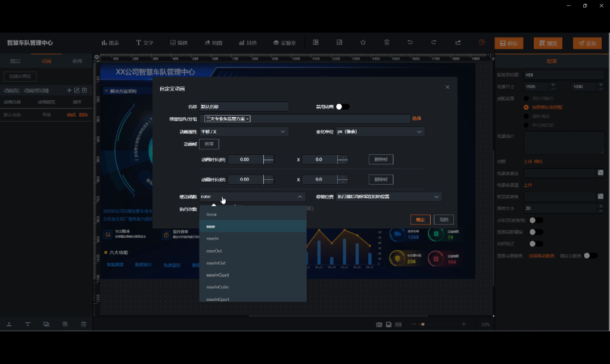Click the camera screenshot icon below canvas
The width and height of the screenshot is (610, 364).
(379, 325)
